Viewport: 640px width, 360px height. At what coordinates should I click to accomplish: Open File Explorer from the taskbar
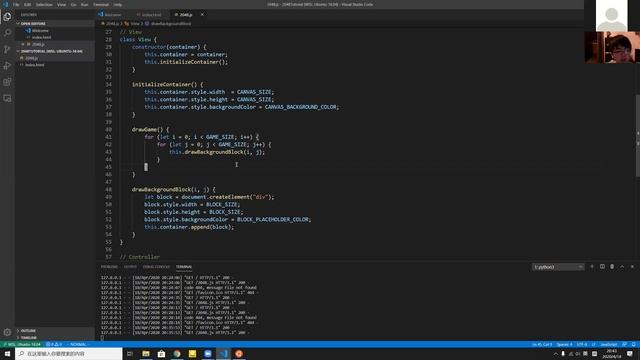(x=146, y=353)
